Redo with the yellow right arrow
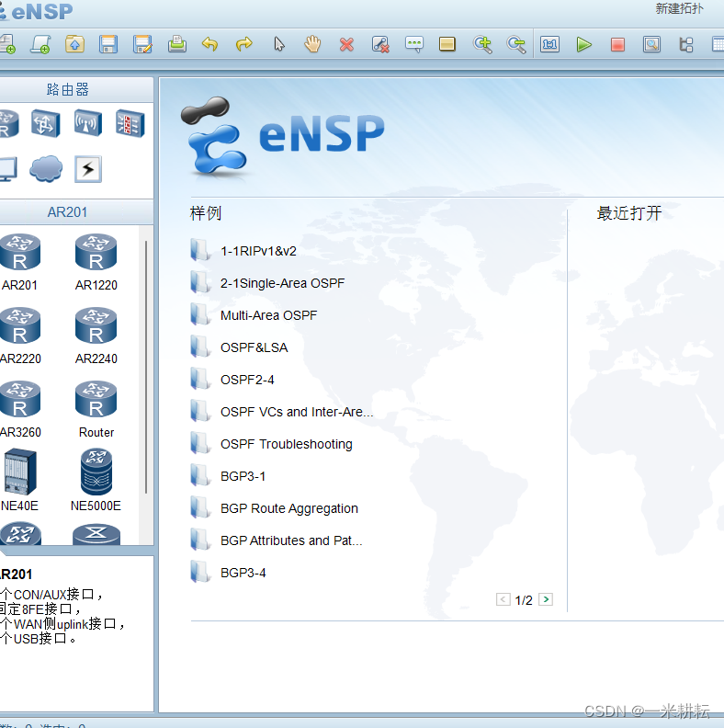The height and width of the screenshot is (728, 724). 244,44
